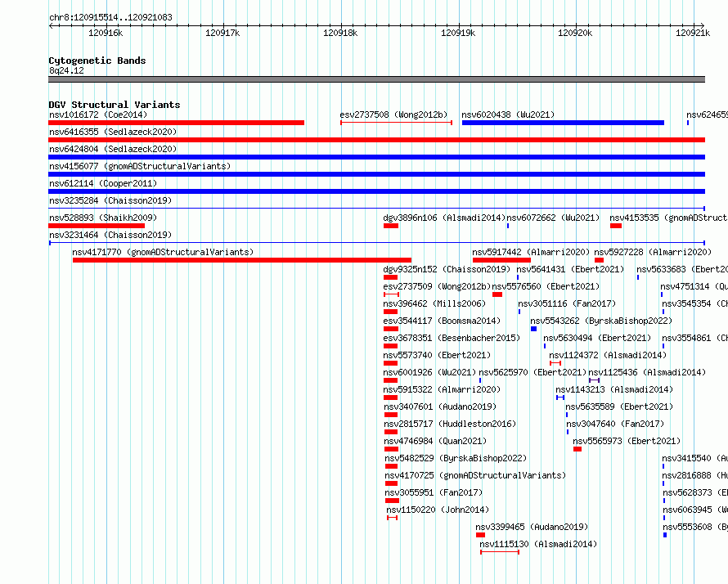The height and width of the screenshot is (584, 728).
Task: Click nsv5482529 (ByrskaBishop2022) label
Action: pos(456,458)
